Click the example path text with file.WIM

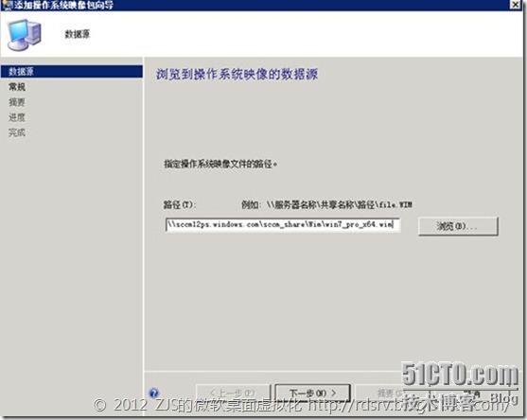pyautogui.click(x=326, y=204)
